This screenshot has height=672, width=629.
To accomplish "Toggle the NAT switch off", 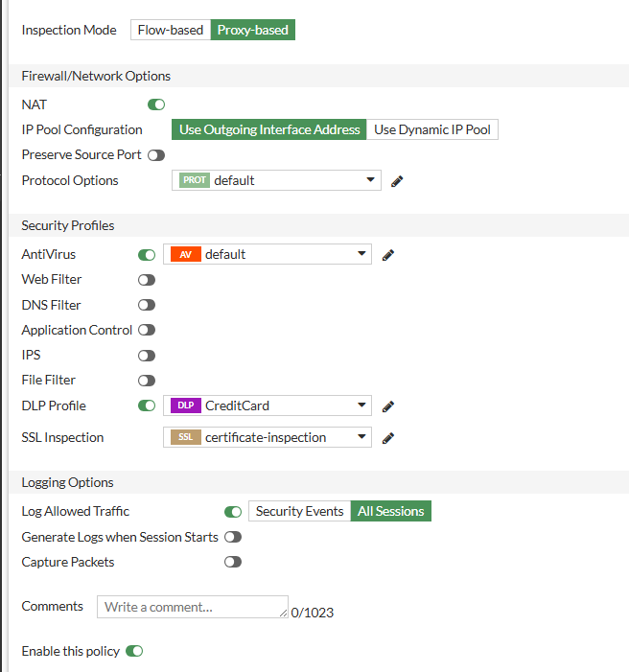I will pos(156,104).
